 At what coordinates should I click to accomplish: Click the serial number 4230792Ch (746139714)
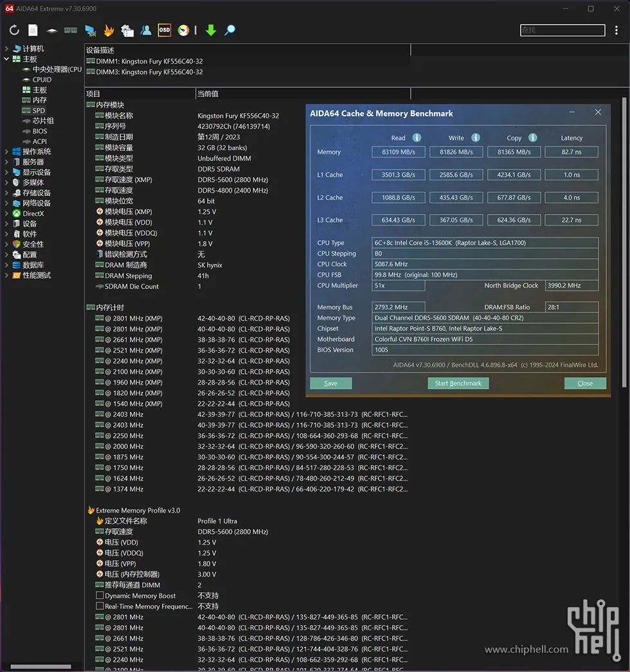234,127
